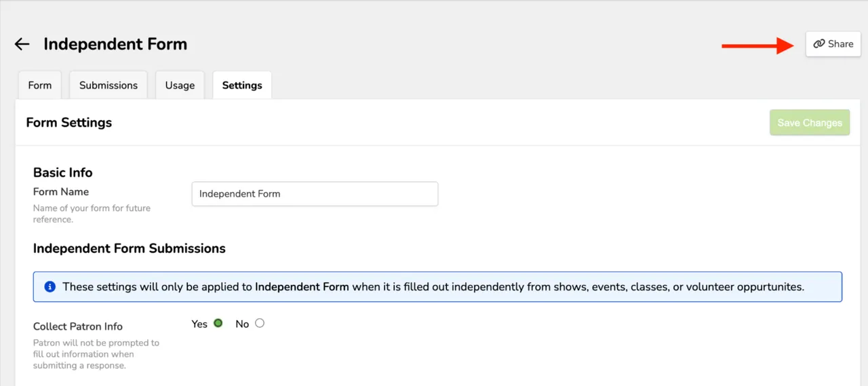Image resolution: width=868 pixels, height=386 pixels.
Task: Focus the Form Name text field
Action: [315, 193]
